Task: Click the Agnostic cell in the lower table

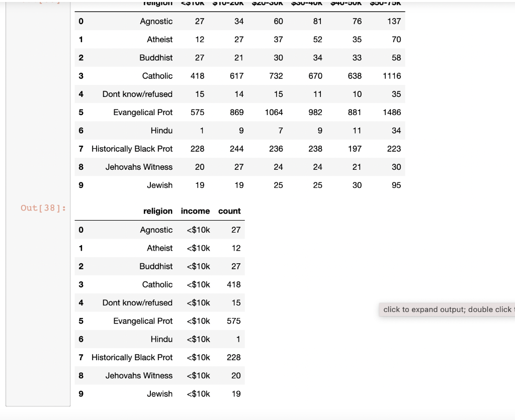Action: pyautogui.click(x=156, y=230)
